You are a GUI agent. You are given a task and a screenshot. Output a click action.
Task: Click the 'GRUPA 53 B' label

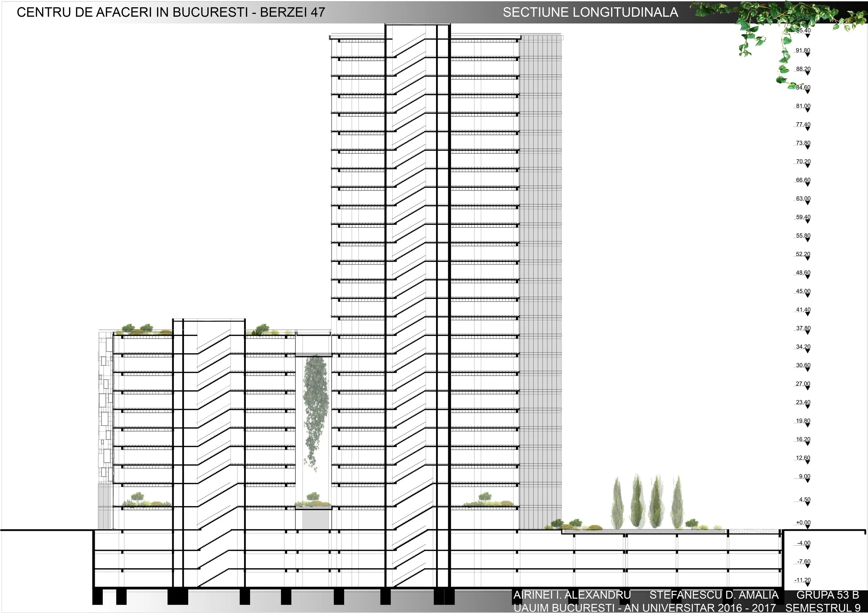click(x=827, y=595)
